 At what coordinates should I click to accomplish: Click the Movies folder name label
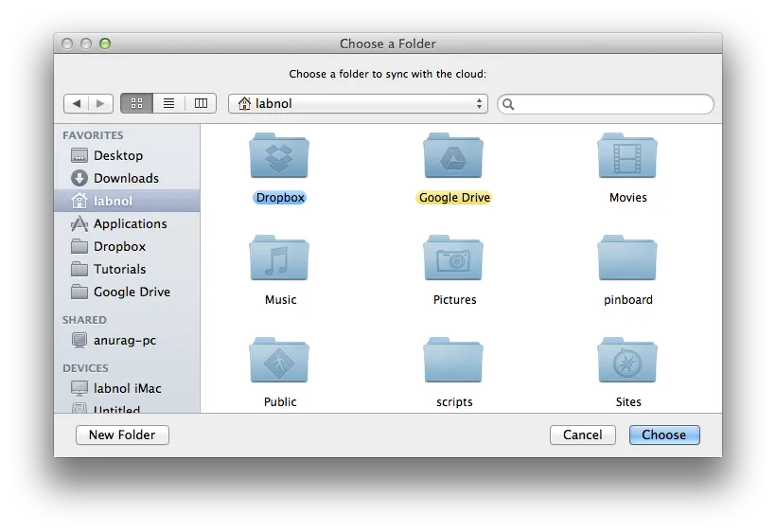click(628, 198)
